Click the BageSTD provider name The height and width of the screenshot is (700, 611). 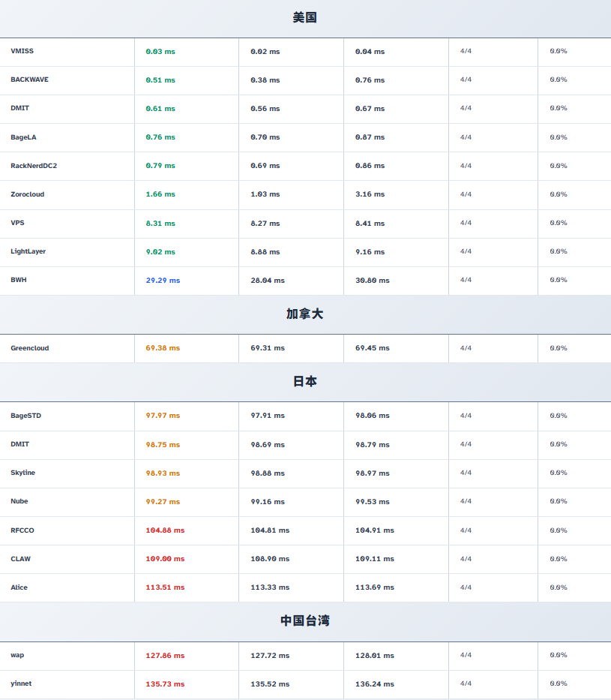(25, 416)
